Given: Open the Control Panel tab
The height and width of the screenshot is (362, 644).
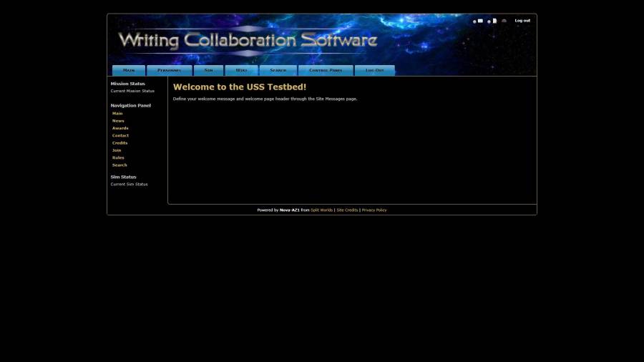Looking at the screenshot, I should 326,70.
